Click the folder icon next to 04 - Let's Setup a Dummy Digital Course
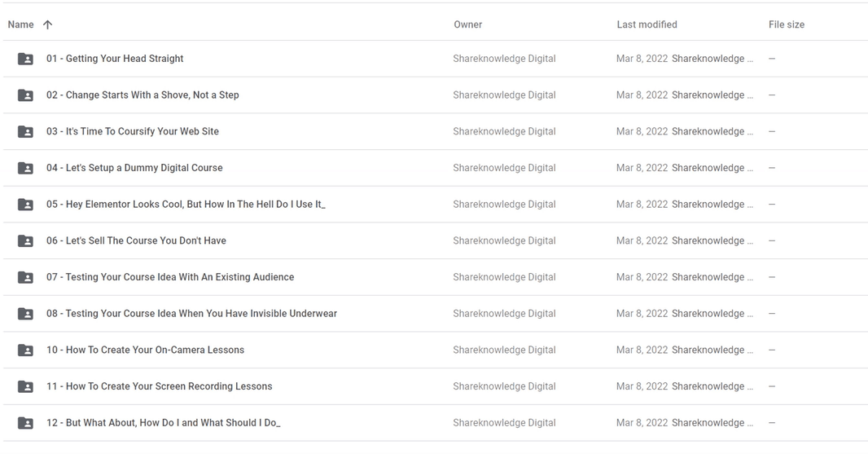Image resolution: width=868 pixels, height=454 pixels. pos(25,168)
